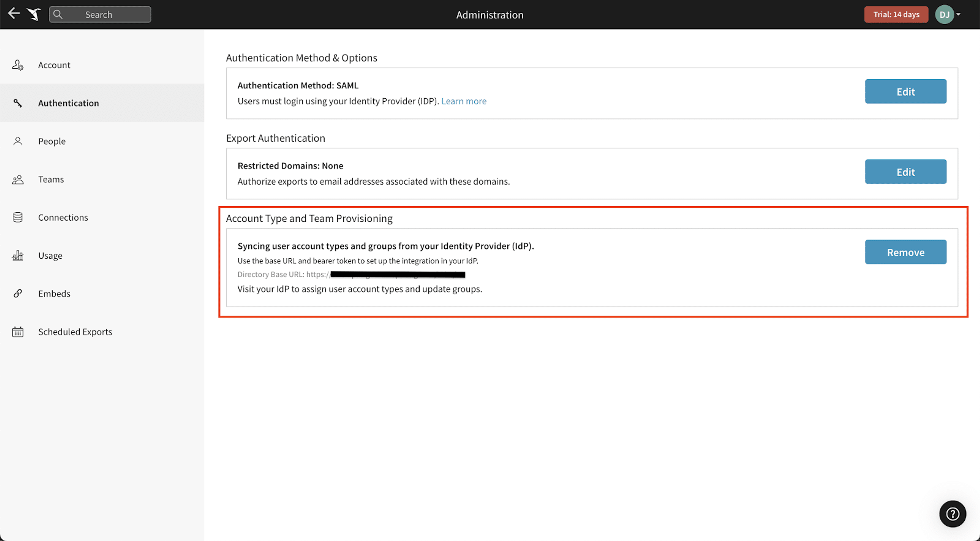Open the help question mark button
The width and height of the screenshot is (980, 541).
point(952,514)
